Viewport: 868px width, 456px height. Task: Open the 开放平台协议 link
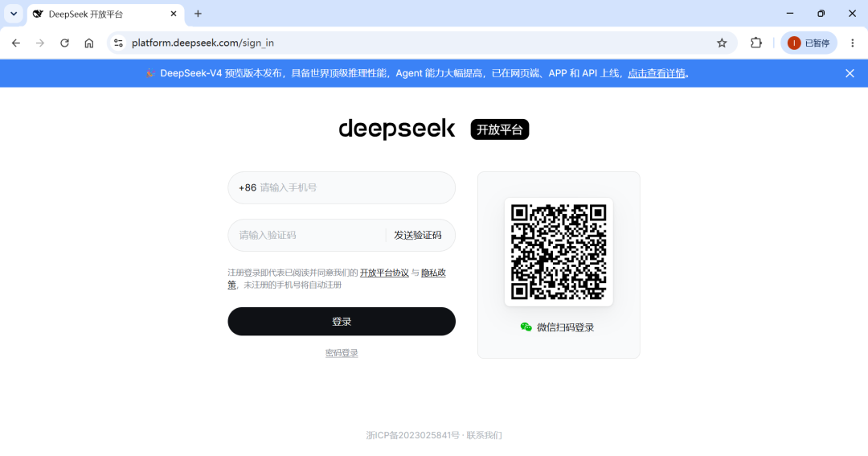[x=384, y=273]
